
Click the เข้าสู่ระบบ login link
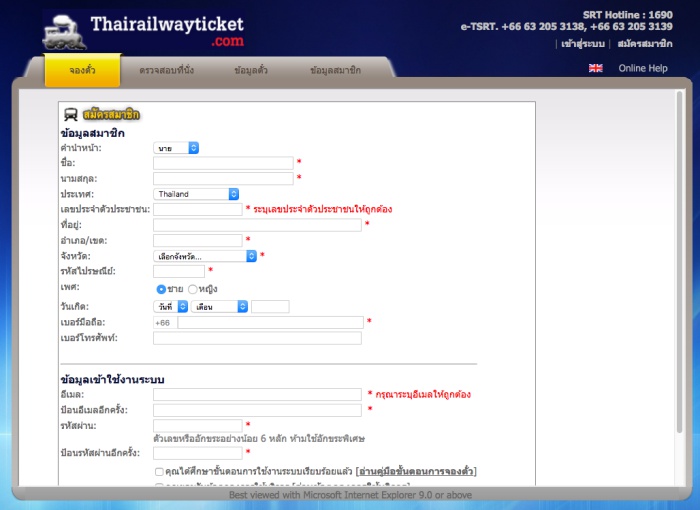583,44
